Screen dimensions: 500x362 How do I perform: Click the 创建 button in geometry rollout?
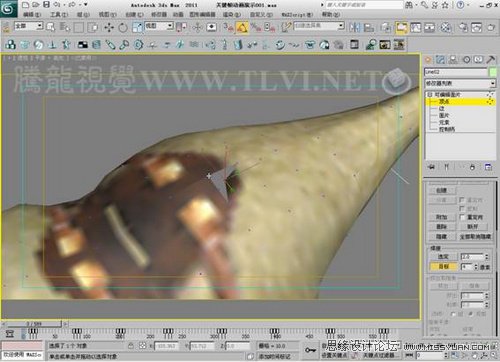(442, 191)
